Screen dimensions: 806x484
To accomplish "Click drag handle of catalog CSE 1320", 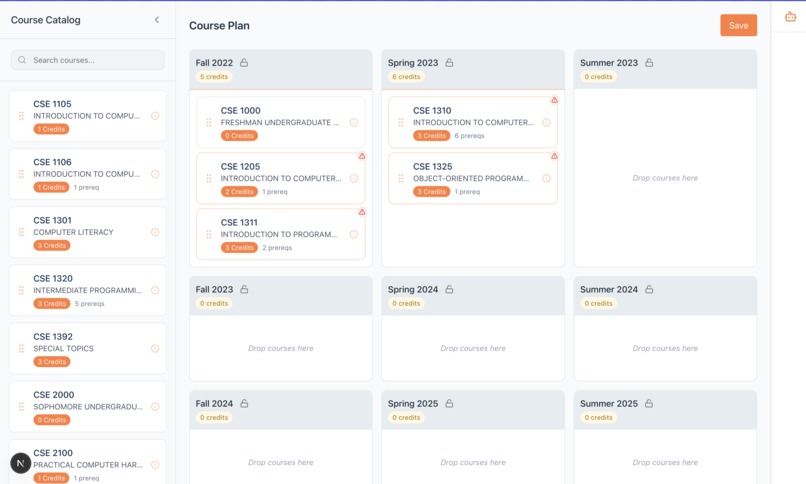I will tap(21, 290).
